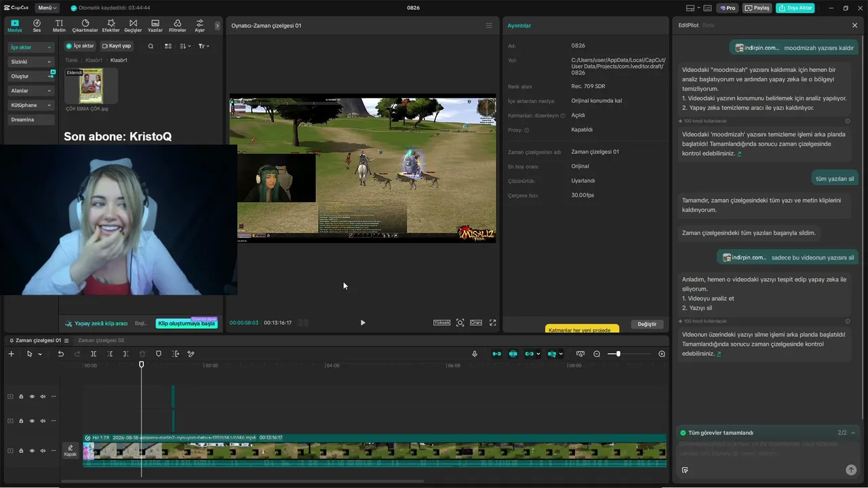This screenshot has width=868, height=488.
Task: Play the preview video
Action: [363, 323]
